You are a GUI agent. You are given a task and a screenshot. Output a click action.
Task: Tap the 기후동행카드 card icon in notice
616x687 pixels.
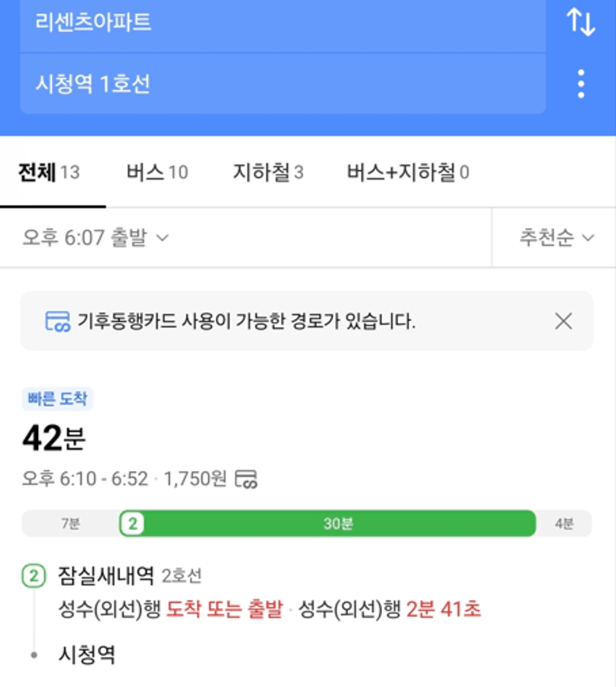(x=58, y=321)
